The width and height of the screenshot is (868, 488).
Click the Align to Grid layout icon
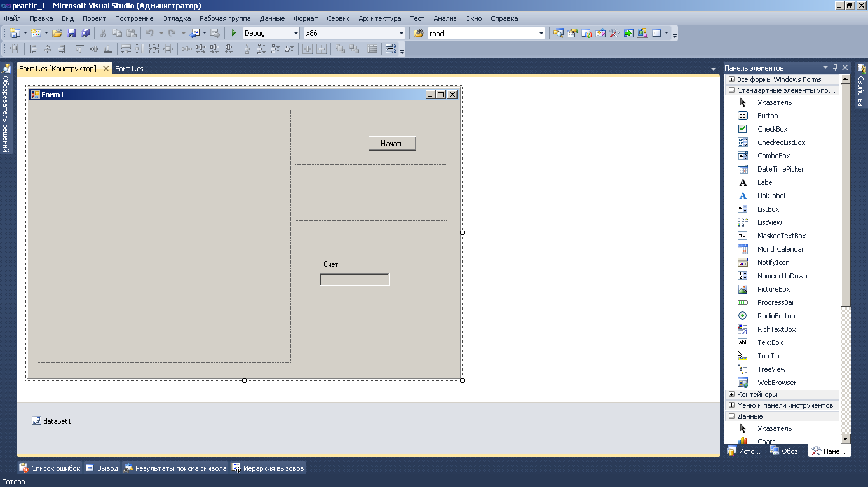pyautogui.click(x=15, y=49)
